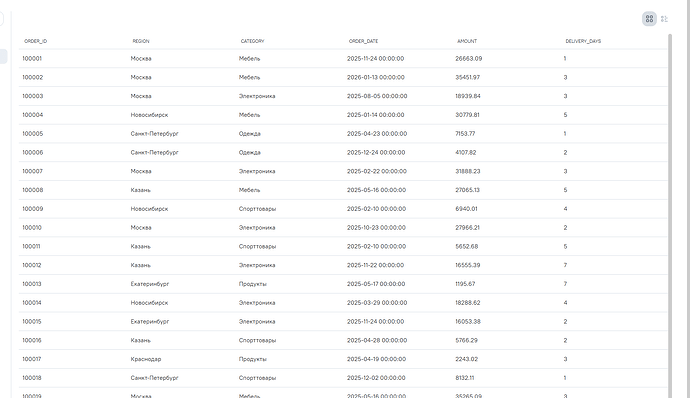Screen dimensions: 690x398
Task: Click order date 2025-10-23 00:00:00
Action: tap(376, 228)
